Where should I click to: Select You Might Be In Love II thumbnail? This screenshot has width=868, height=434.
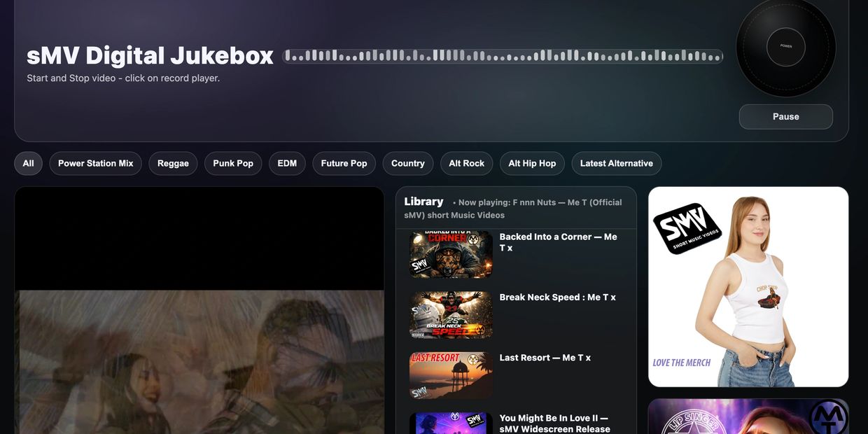point(451,423)
